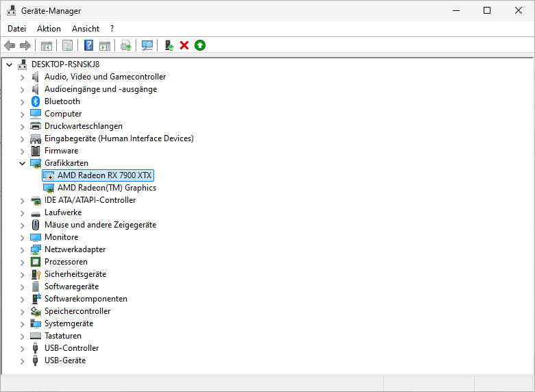Scan for hardware changes (monitor with magnifier icon)
This screenshot has height=392, width=535.
coord(147,45)
